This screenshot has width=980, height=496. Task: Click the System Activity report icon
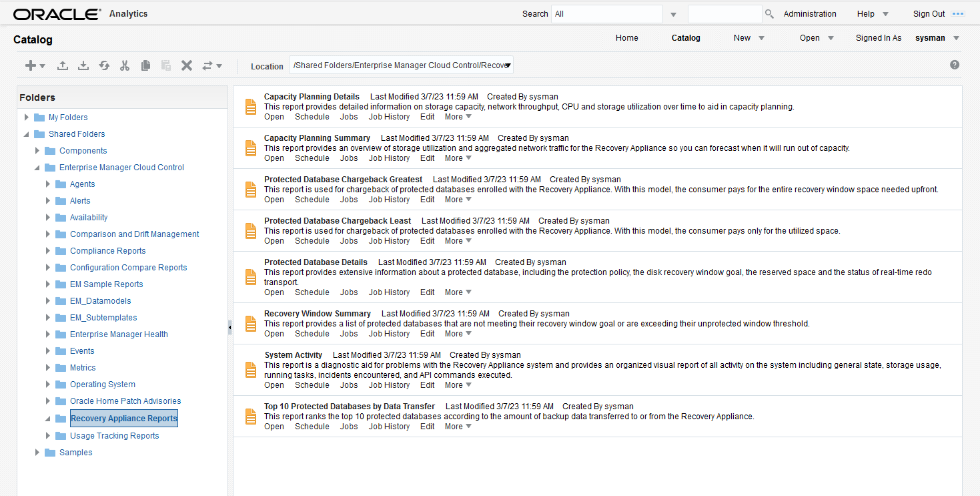point(251,370)
